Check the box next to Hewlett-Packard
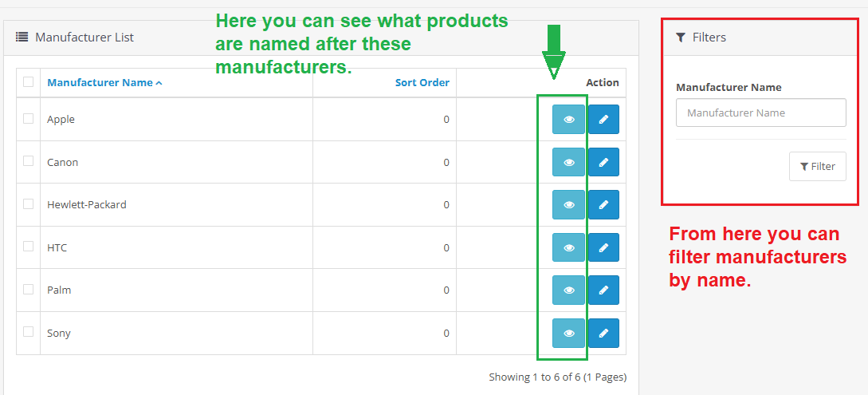The height and width of the screenshot is (395, 868). pyautogui.click(x=29, y=203)
